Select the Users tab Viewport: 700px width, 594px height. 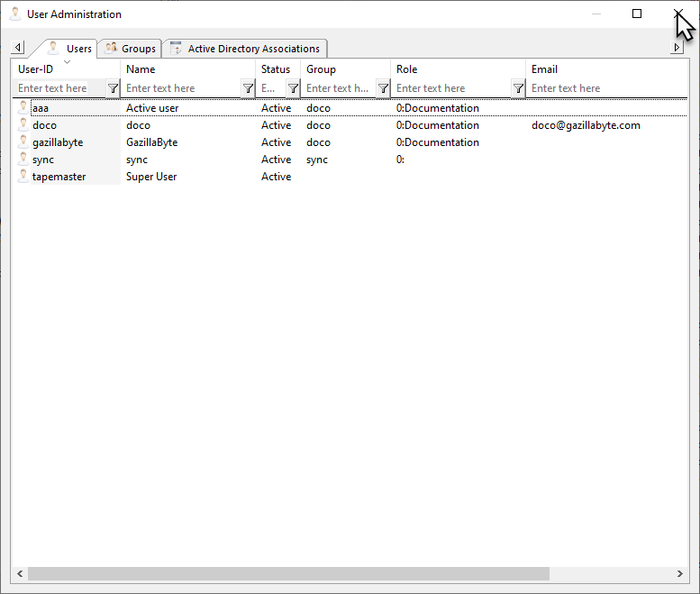[x=70, y=49]
